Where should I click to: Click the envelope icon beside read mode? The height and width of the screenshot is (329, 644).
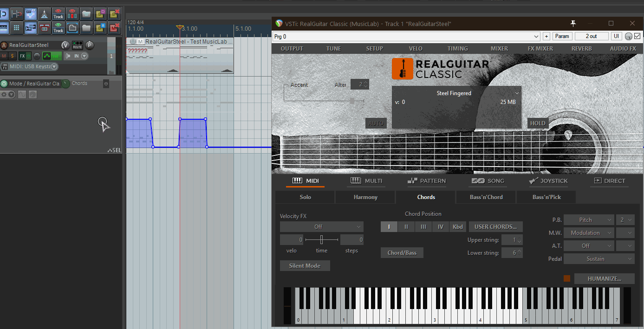click(x=47, y=56)
